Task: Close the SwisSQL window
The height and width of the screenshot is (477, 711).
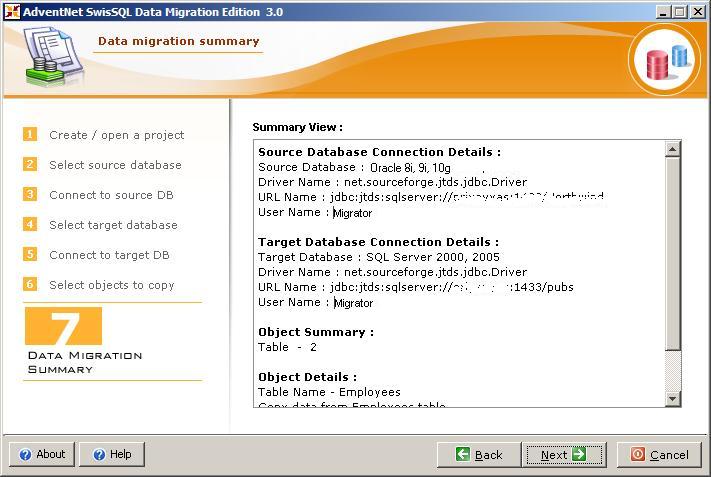Action: 698,11
